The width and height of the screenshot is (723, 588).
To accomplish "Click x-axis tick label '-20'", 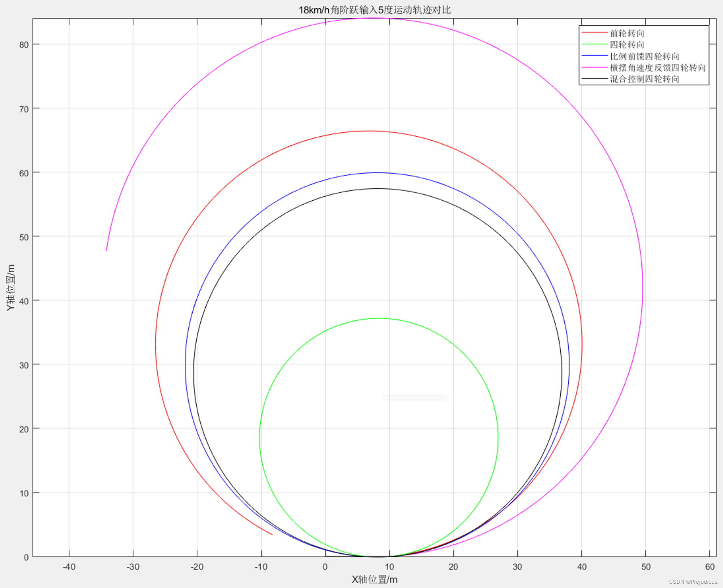I will (197, 567).
